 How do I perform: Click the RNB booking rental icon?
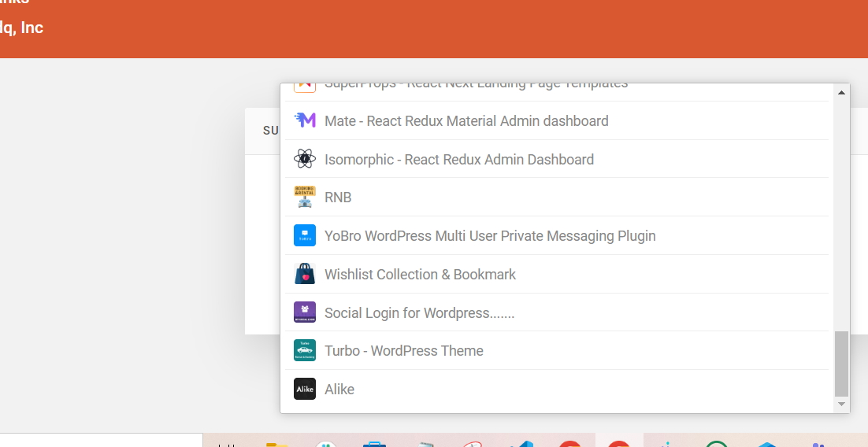click(x=304, y=197)
